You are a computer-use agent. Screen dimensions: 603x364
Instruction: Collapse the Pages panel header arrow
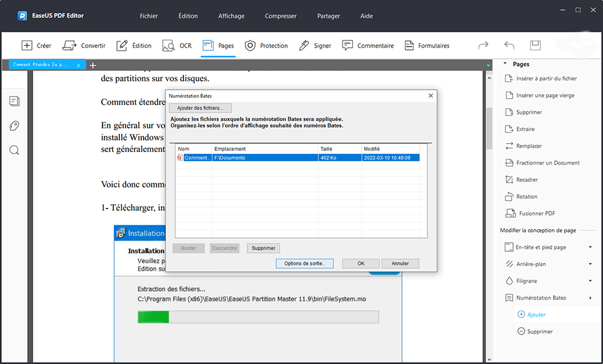505,63
